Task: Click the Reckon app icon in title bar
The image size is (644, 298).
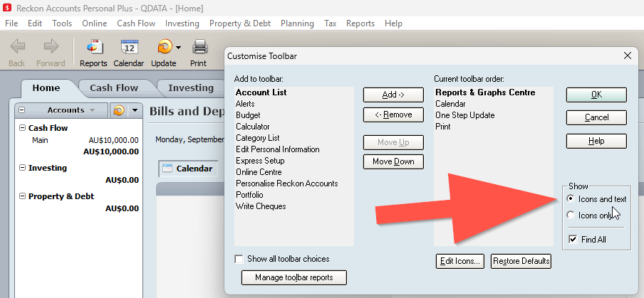Action: 7,8
